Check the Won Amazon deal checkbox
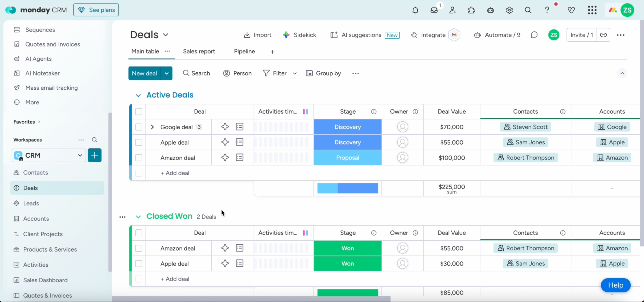The height and width of the screenshot is (302, 644). point(138,248)
